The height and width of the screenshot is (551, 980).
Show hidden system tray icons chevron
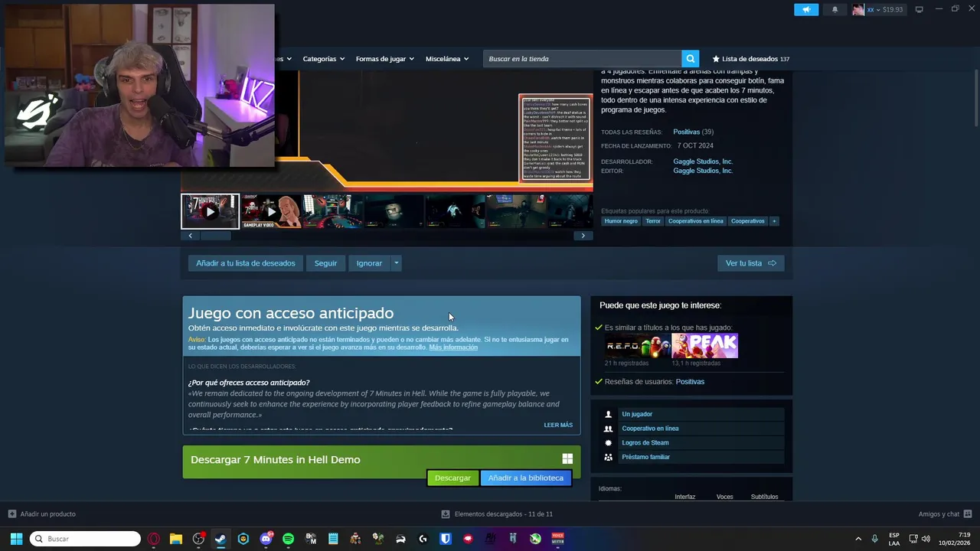[x=857, y=539]
